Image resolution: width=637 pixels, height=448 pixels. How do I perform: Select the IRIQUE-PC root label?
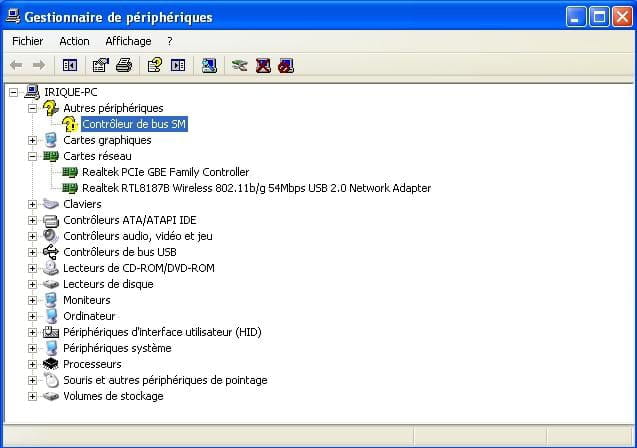(71, 92)
